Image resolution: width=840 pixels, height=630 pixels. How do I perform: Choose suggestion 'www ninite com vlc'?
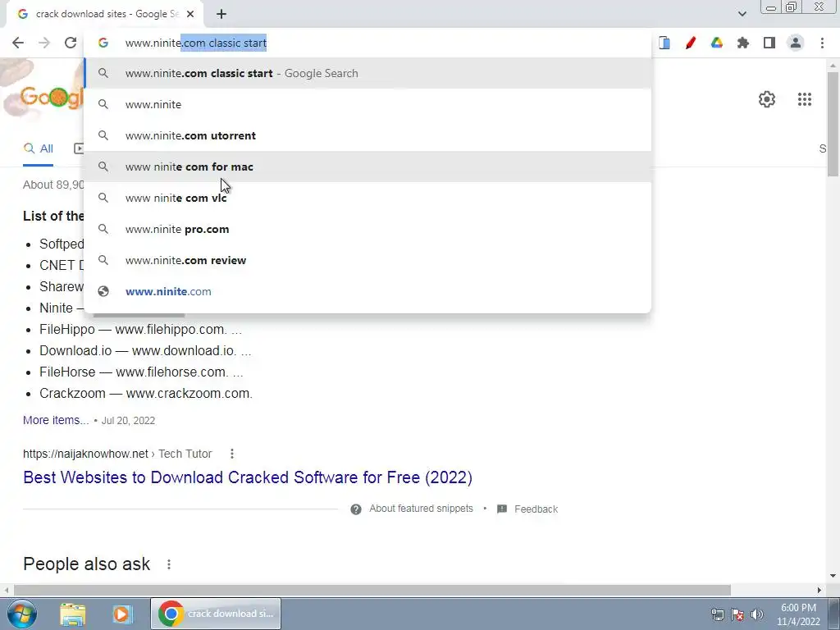(367, 198)
